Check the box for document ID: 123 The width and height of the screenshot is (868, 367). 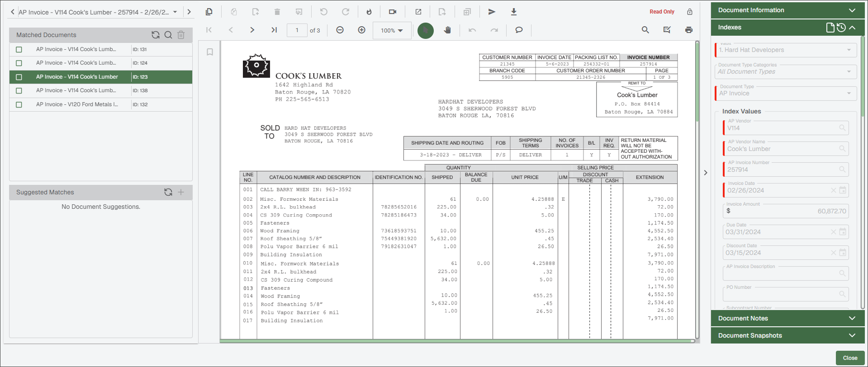point(19,77)
